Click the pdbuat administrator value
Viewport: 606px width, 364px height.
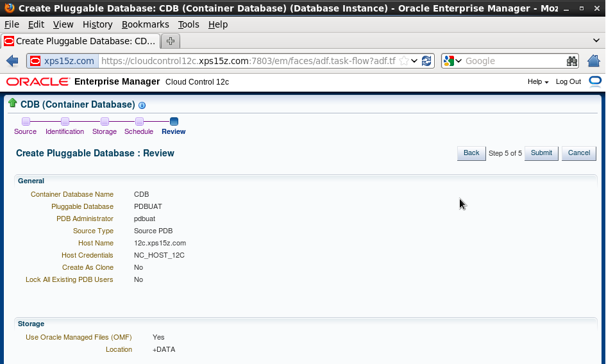[x=144, y=219]
